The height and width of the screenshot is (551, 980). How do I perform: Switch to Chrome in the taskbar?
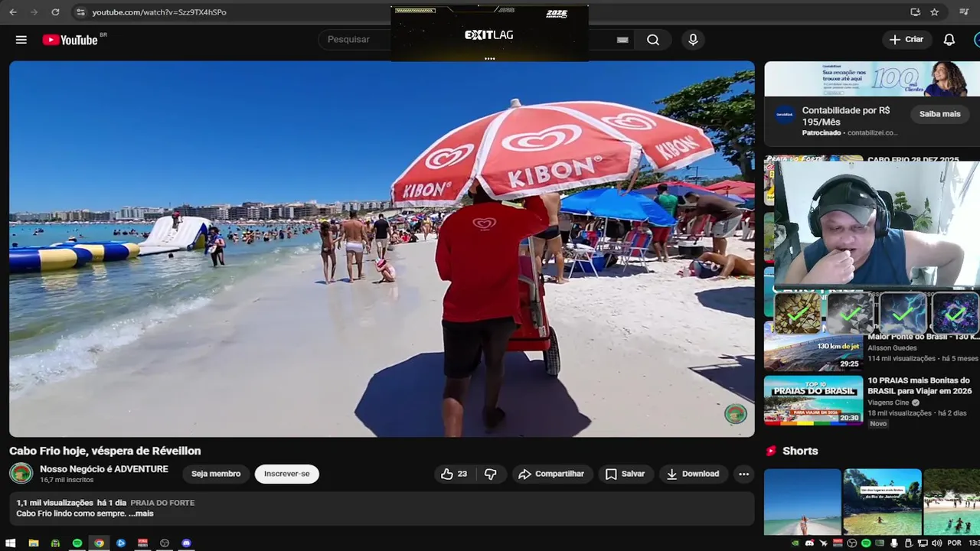click(x=99, y=543)
